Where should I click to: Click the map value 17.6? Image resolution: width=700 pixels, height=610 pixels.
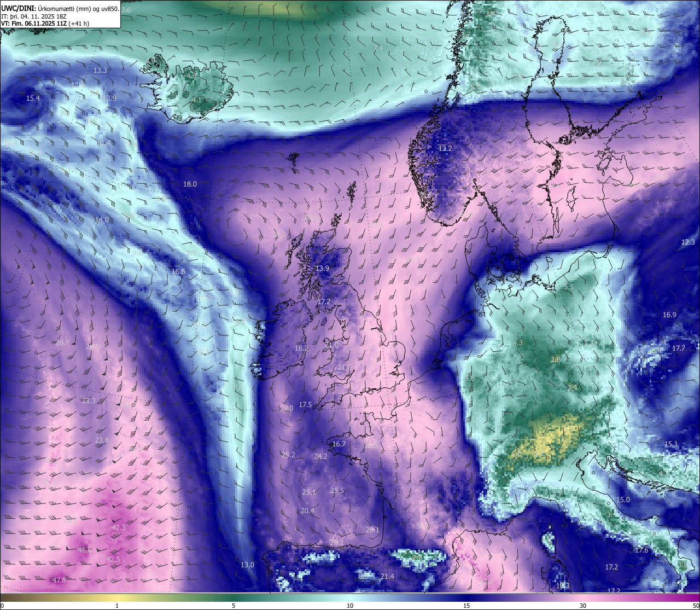click(641, 550)
